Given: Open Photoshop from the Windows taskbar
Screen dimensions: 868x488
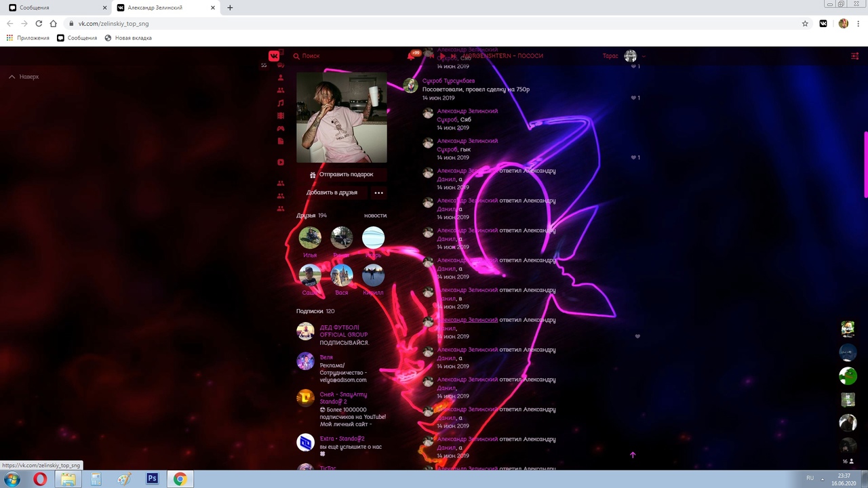Looking at the screenshot, I should pos(152,479).
